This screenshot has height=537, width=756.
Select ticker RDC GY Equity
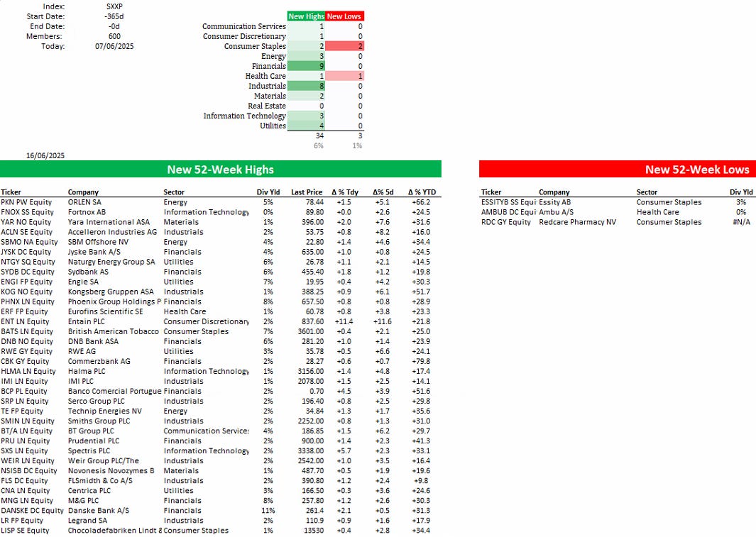(x=505, y=222)
